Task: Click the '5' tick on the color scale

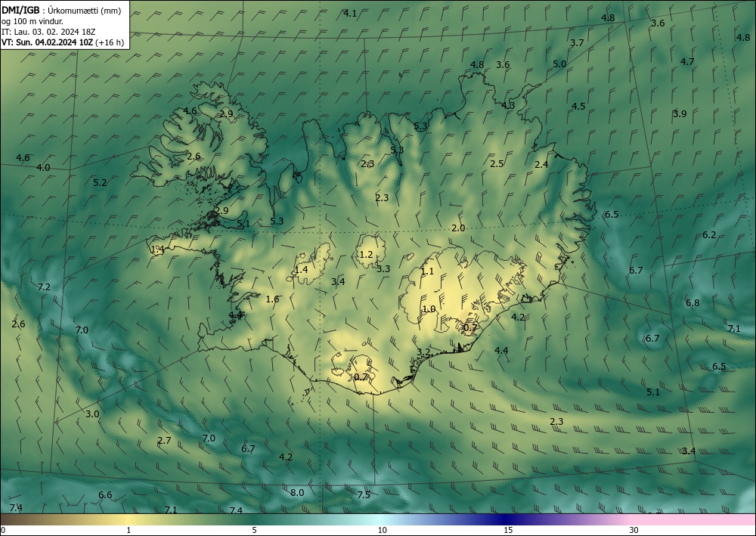Action: click(x=254, y=531)
